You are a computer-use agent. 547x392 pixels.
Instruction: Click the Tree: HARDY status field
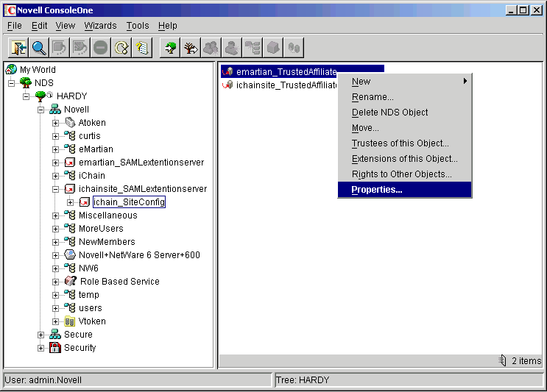click(x=409, y=379)
